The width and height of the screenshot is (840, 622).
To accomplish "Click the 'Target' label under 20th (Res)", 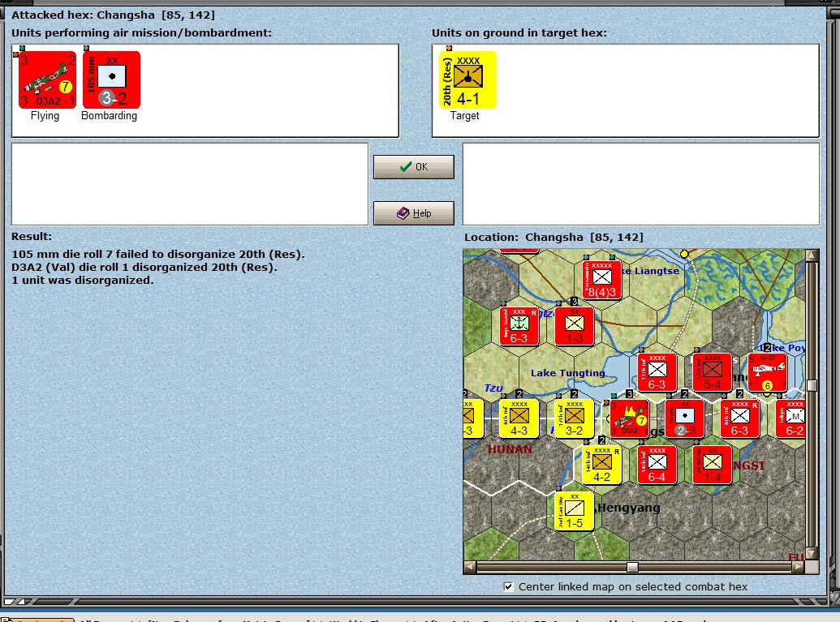I will coord(464,116).
